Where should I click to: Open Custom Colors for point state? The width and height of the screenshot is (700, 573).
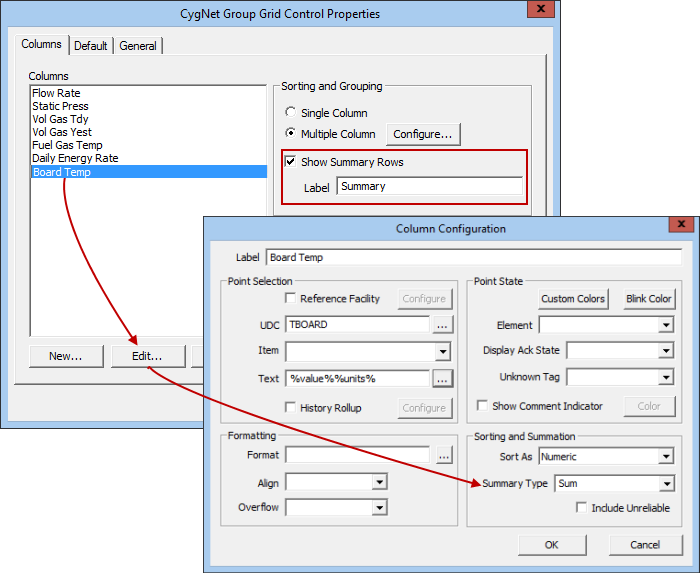point(573,299)
